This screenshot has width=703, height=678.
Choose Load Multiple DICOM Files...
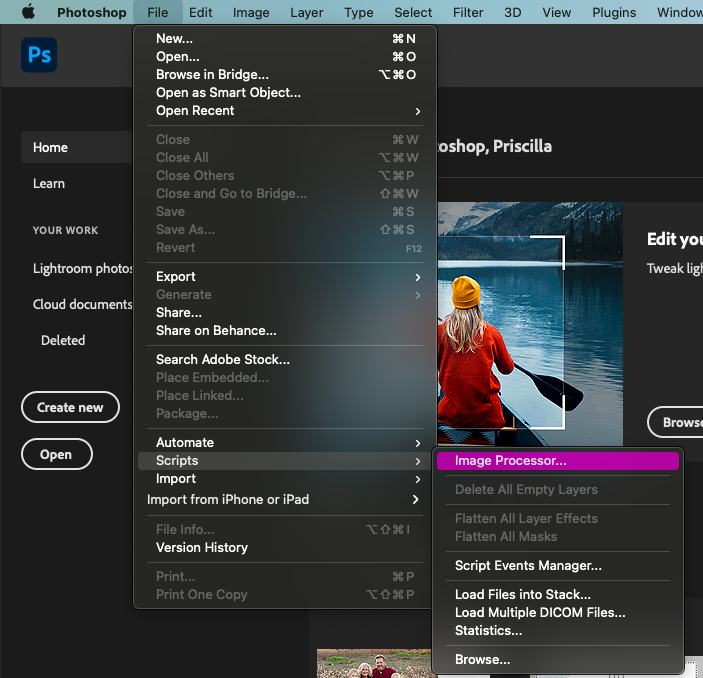pyautogui.click(x=558, y=613)
